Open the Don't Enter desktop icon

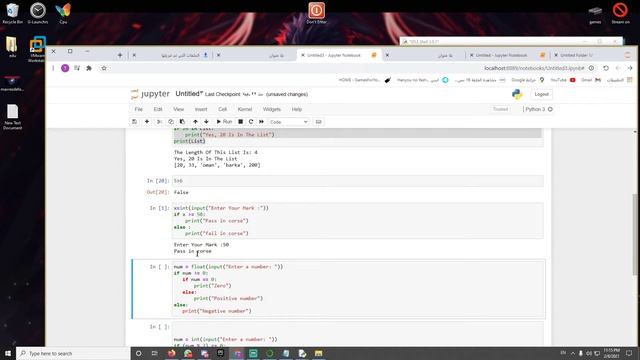[x=316, y=13]
